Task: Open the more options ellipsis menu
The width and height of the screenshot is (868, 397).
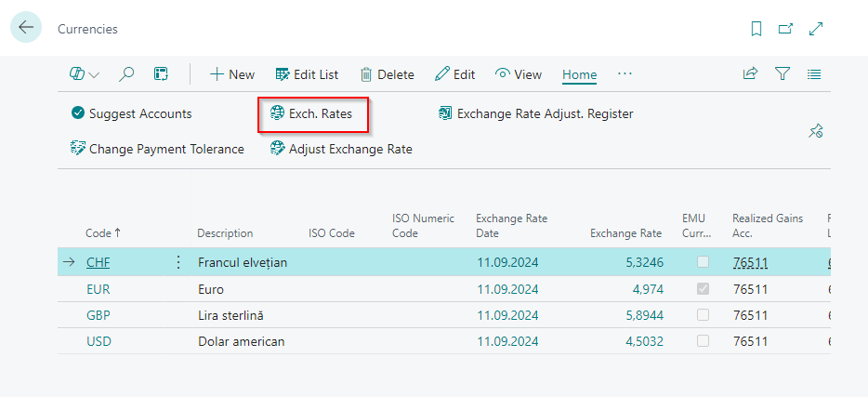Action: pos(625,74)
